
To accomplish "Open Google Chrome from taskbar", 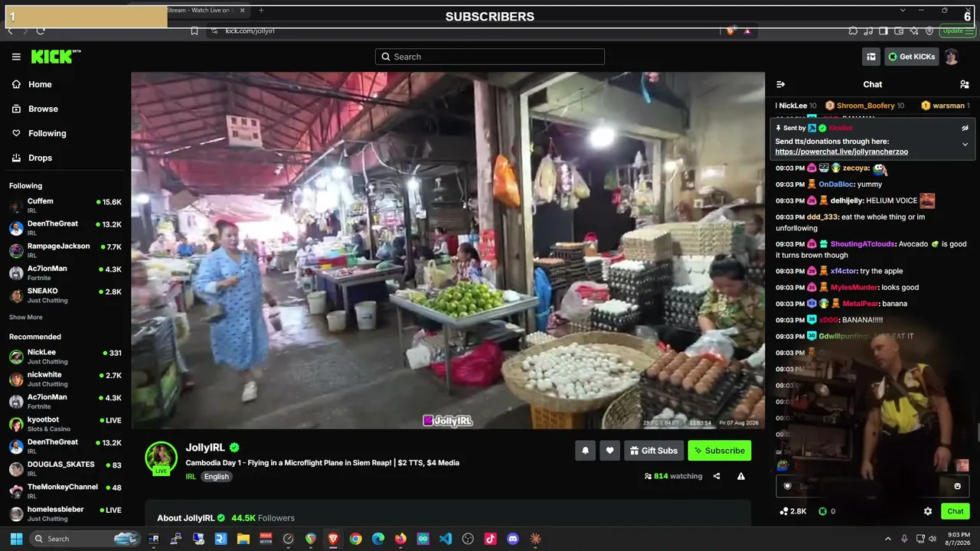I will pos(355,539).
